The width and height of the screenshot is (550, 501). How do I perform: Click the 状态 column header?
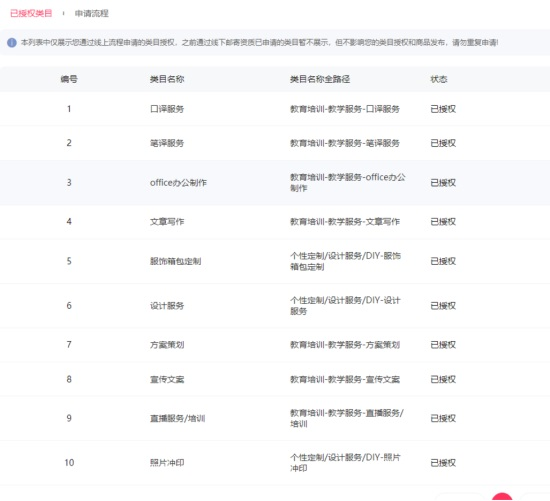(x=439, y=79)
